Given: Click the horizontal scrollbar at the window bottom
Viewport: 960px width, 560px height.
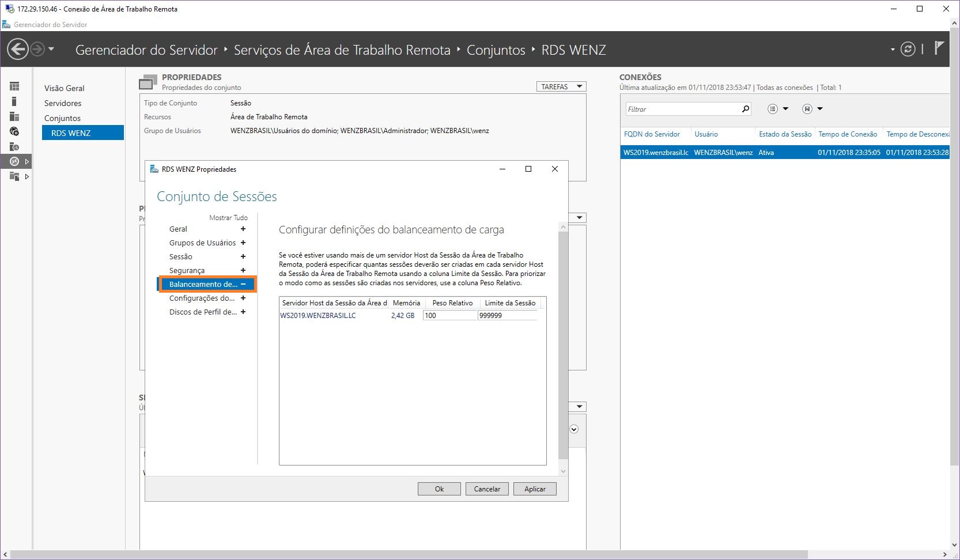Looking at the screenshot, I should (409, 554).
